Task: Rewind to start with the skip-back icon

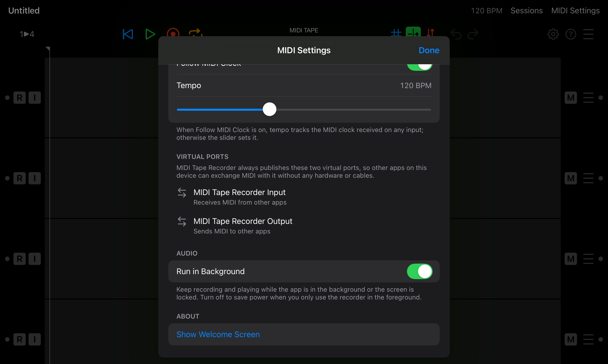Action: click(128, 34)
